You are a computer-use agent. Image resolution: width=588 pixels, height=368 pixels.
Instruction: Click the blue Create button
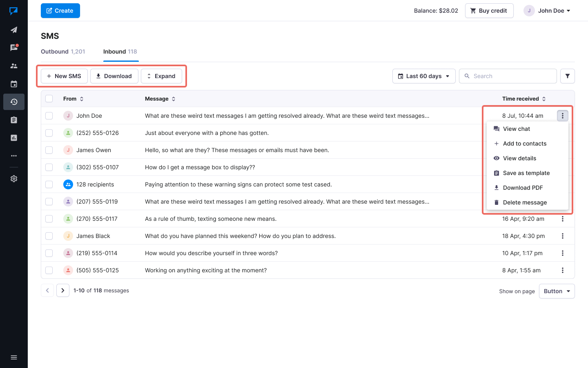[x=60, y=11]
